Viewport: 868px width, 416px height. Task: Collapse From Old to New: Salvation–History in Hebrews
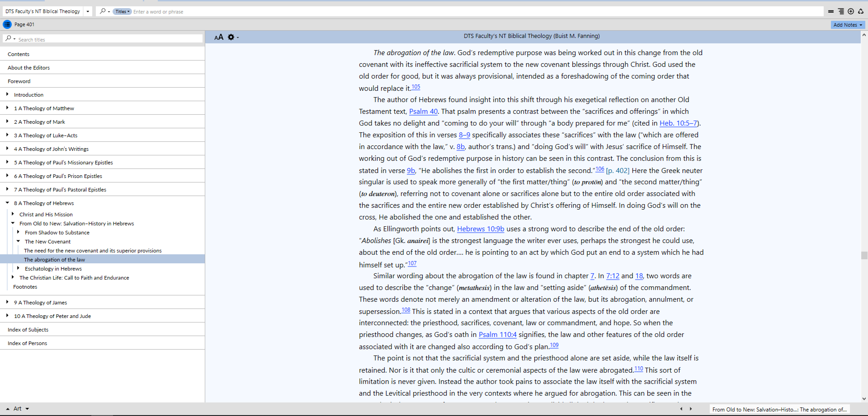tap(13, 223)
